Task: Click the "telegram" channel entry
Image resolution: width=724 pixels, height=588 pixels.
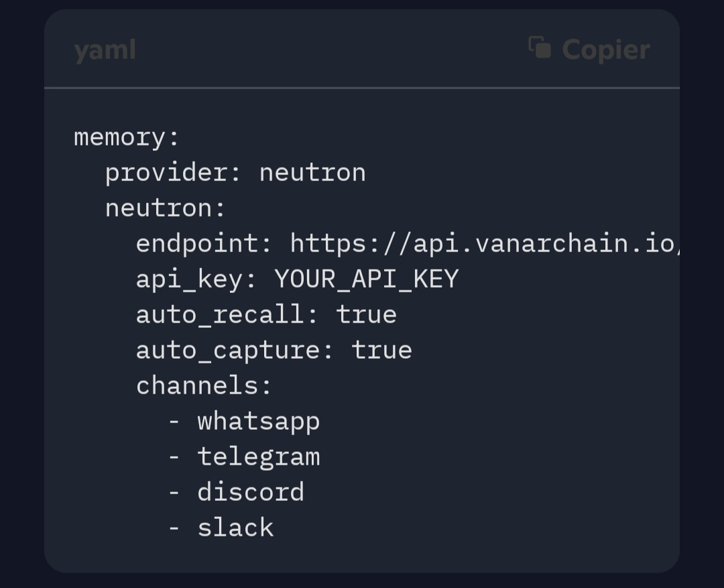Action: click(x=259, y=457)
